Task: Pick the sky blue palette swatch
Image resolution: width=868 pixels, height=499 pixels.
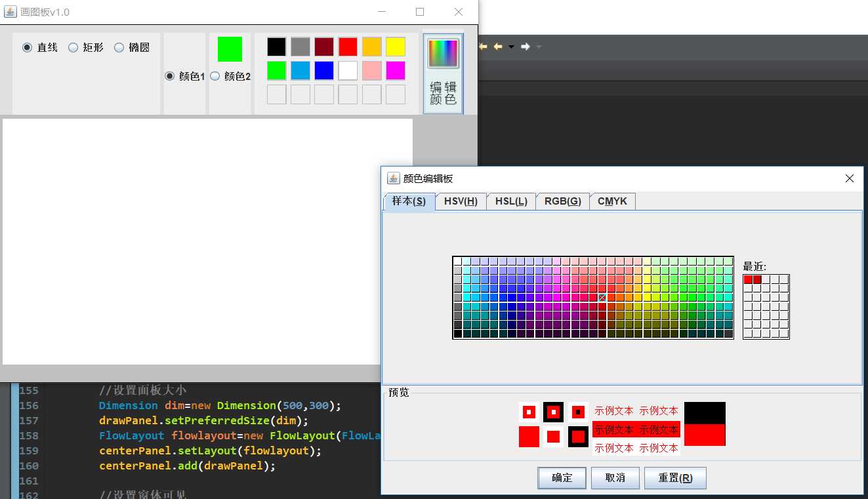Action: pos(300,70)
